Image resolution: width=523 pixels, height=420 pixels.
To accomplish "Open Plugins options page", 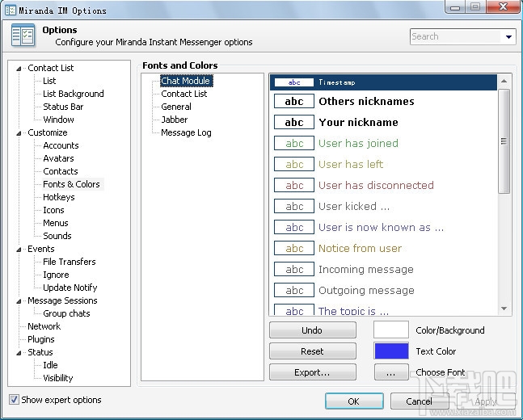I will (41, 339).
